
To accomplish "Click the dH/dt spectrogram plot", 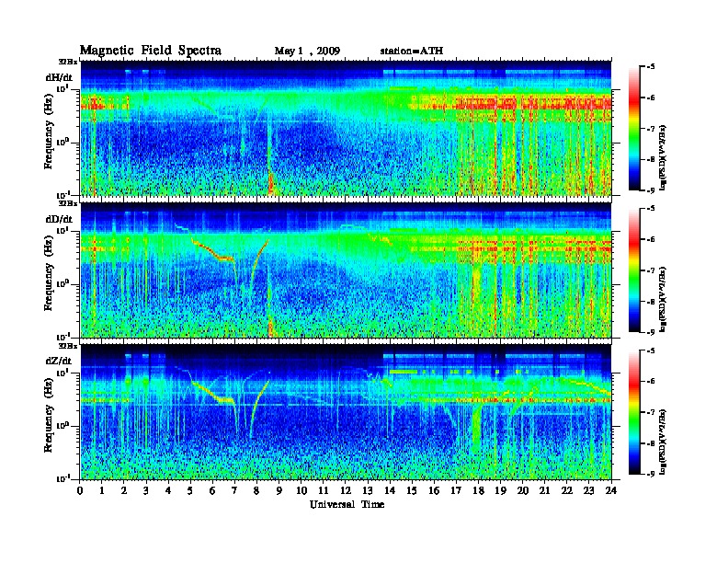I will (x=346, y=128).
